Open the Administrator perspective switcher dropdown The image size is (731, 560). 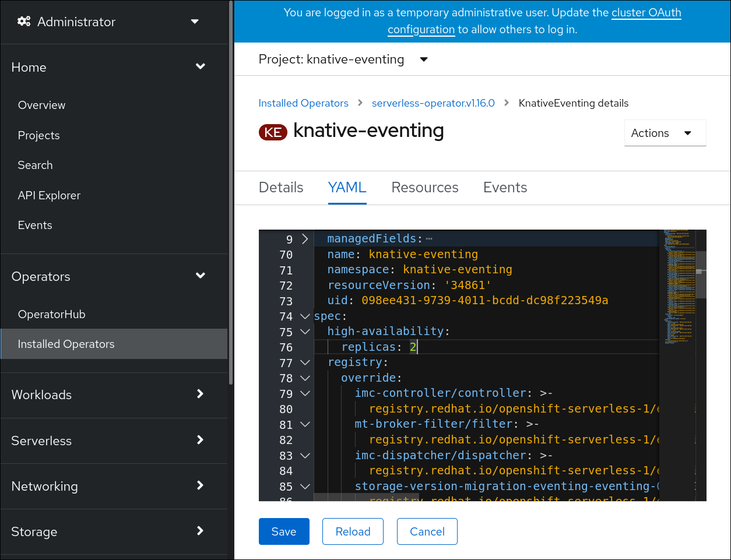(195, 22)
